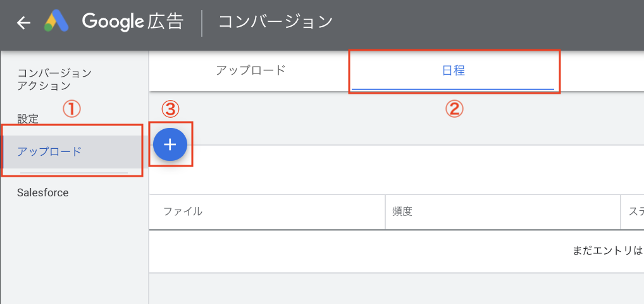Click the "Google 広告" wordmark

tap(132, 22)
